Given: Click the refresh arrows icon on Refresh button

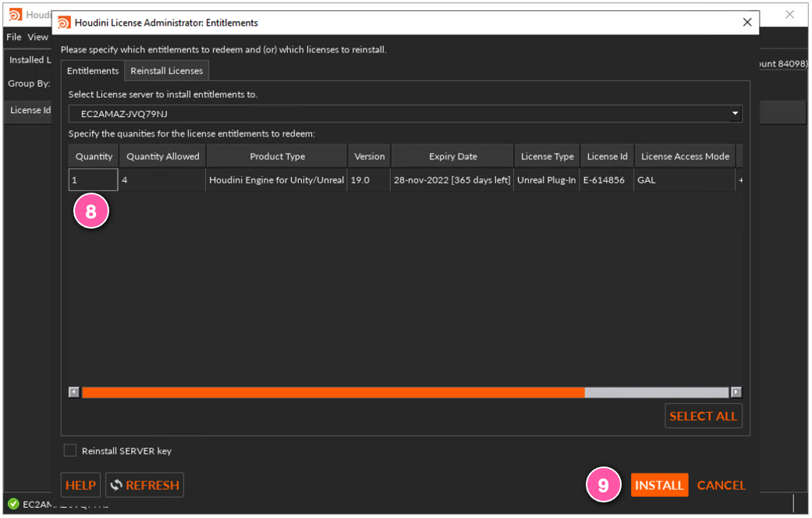Looking at the screenshot, I should point(116,485).
